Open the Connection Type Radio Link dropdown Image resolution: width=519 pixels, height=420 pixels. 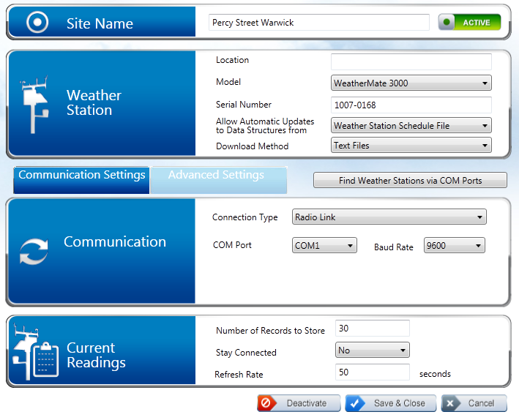(x=389, y=217)
